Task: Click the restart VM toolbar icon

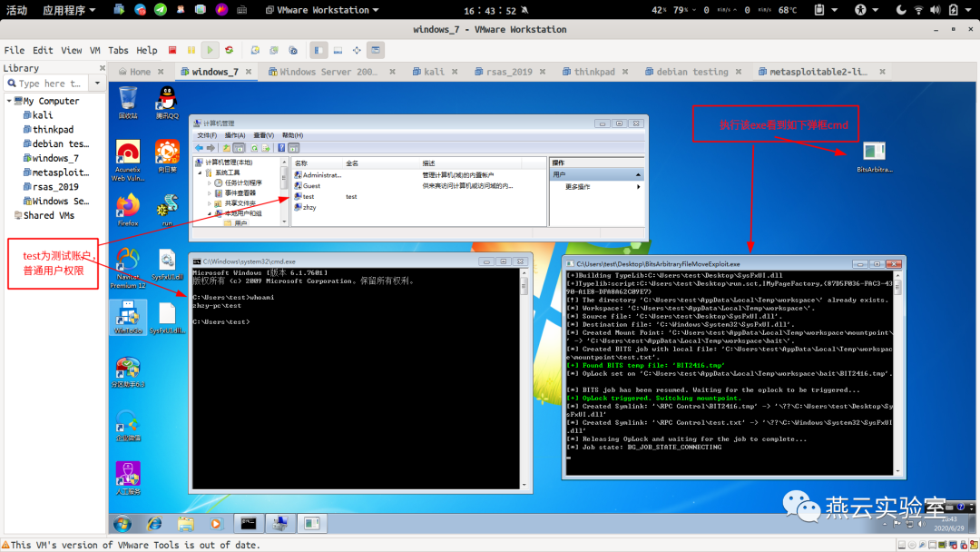Action: 230,50
